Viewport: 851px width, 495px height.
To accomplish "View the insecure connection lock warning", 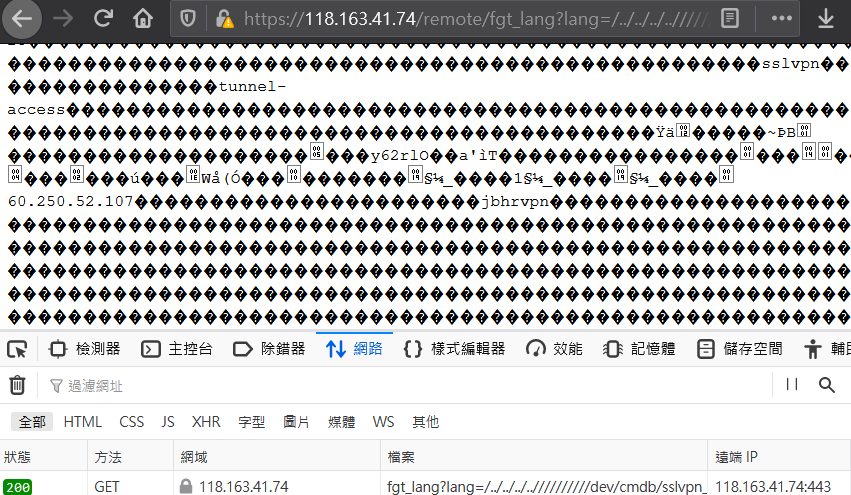I will 224,19.
